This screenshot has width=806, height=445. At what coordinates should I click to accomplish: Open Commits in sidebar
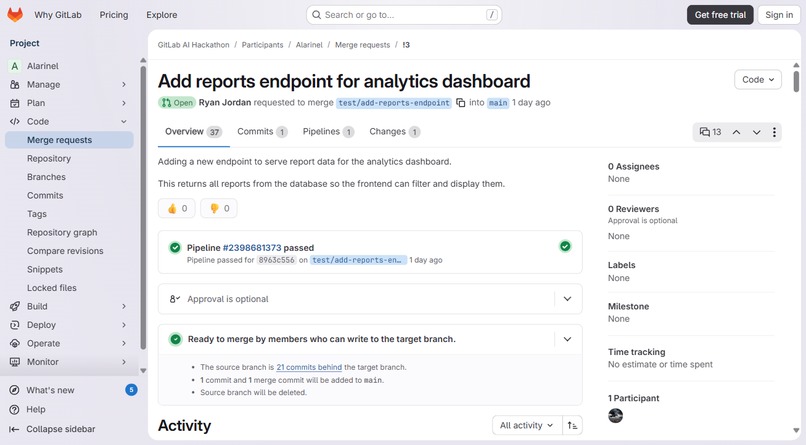pyautogui.click(x=69, y=195)
